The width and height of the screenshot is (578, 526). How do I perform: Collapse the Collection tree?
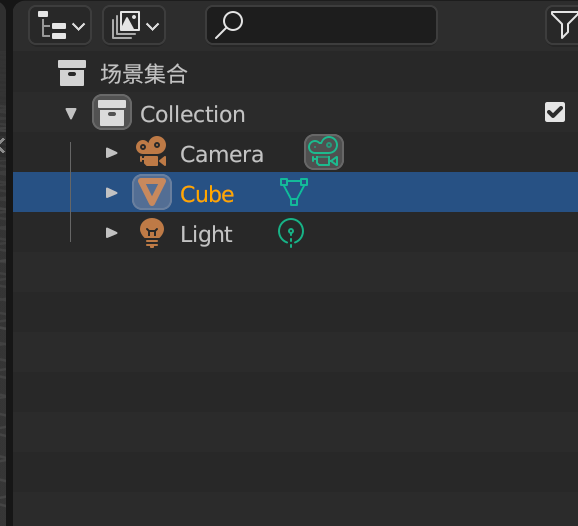tap(71, 113)
